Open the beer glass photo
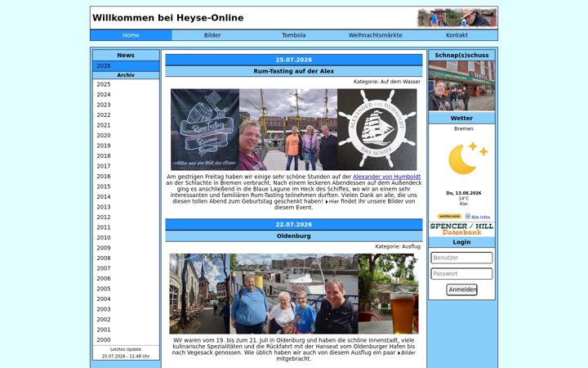588x368 pixels. pyautogui.click(x=388, y=294)
